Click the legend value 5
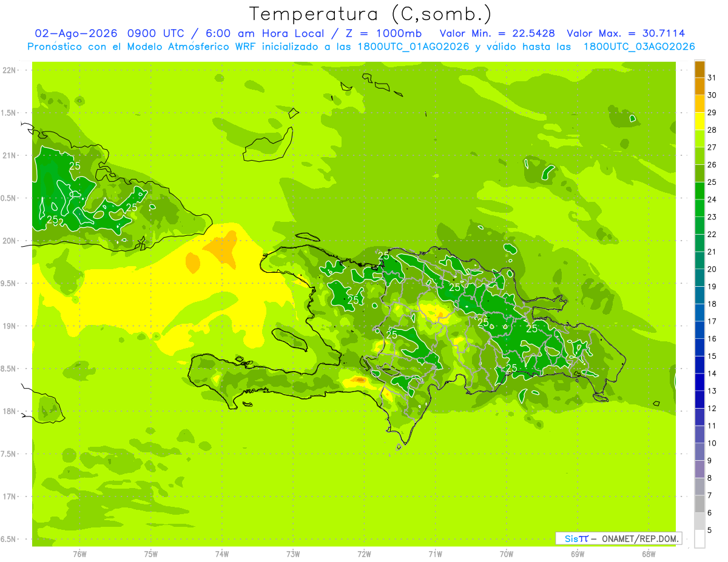This screenshot has height=562, width=728. point(710,530)
